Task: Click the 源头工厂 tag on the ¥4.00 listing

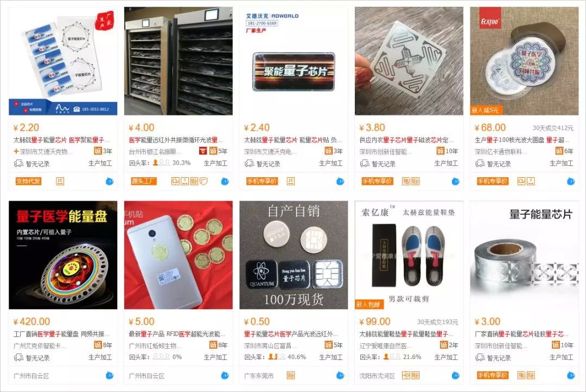Action: [143, 182]
